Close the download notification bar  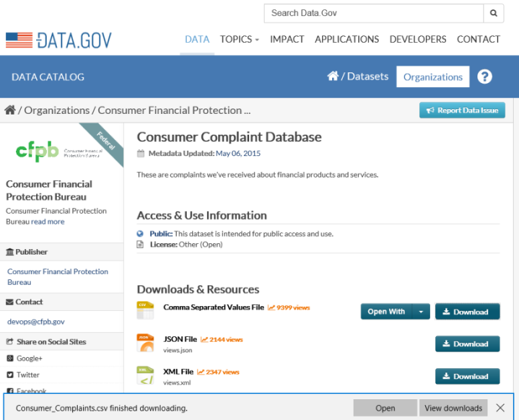point(500,408)
